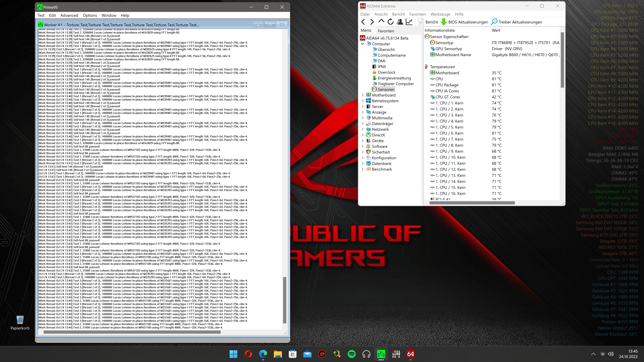Screen dimensions: 644x362
Task: Open the Advanced menu in Prime95
Action: click(x=69, y=15)
